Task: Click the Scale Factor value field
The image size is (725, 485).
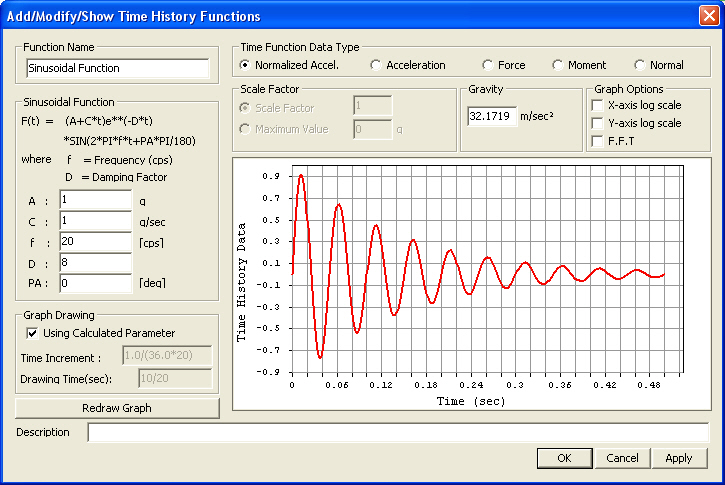Action: coord(373,106)
